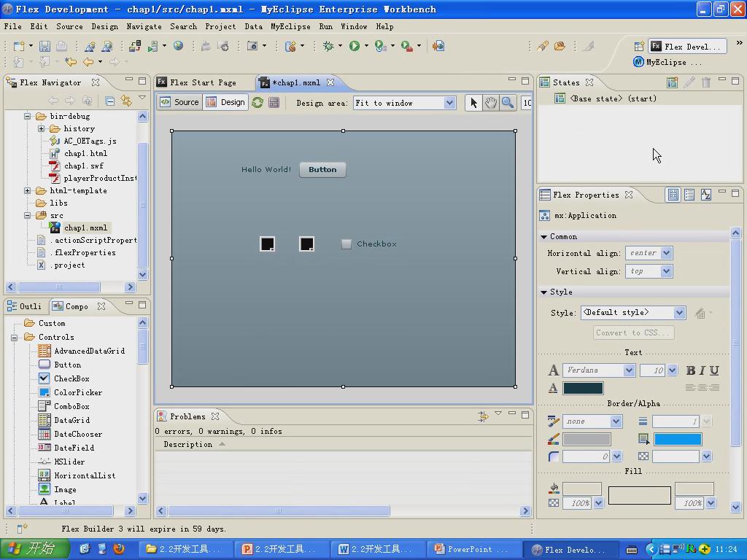
Task: Collapse the Style properties section
Action: click(x=543, y=292)
